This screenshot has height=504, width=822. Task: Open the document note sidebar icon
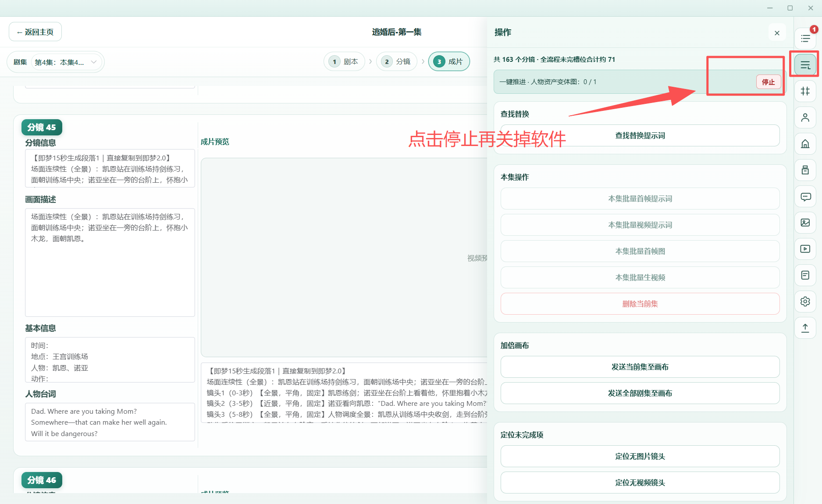[805, 275]
